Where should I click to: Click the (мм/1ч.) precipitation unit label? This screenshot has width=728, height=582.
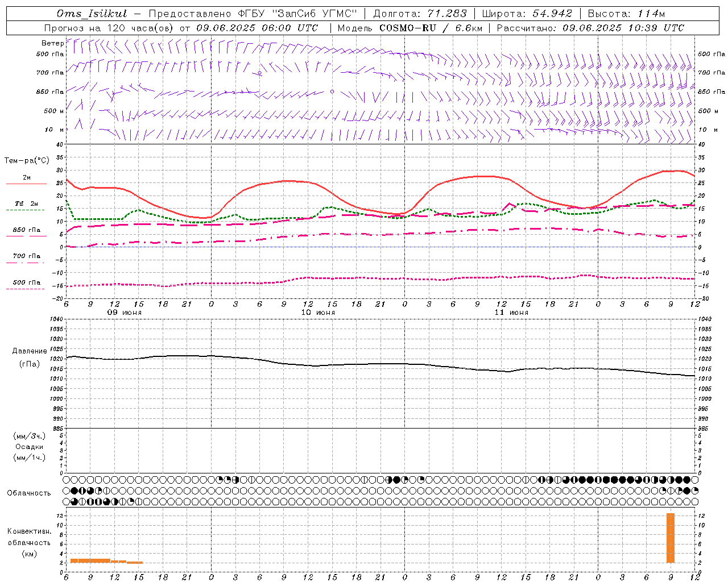[30, 458]
